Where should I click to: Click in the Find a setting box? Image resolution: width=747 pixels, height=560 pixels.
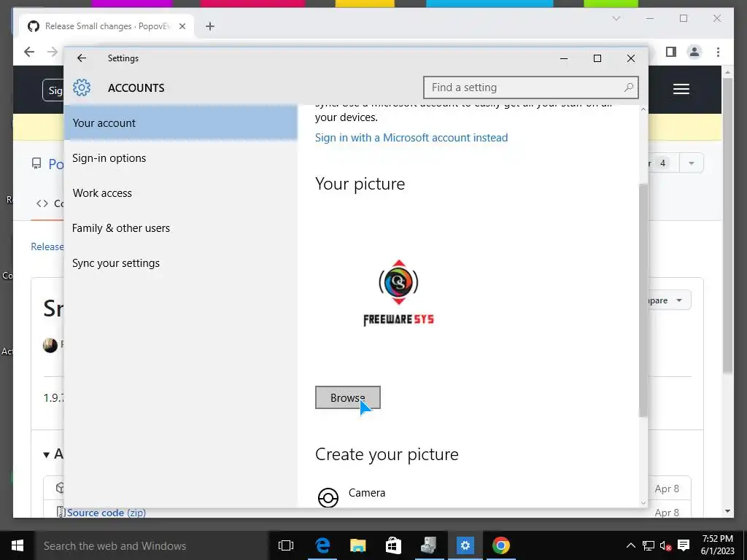(531, 87)
